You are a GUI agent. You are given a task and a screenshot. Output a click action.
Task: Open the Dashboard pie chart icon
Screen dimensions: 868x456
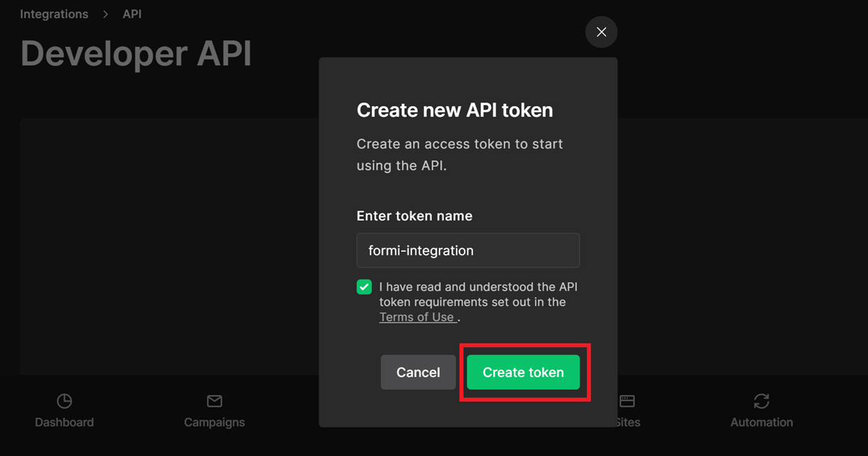pos(65,401)
